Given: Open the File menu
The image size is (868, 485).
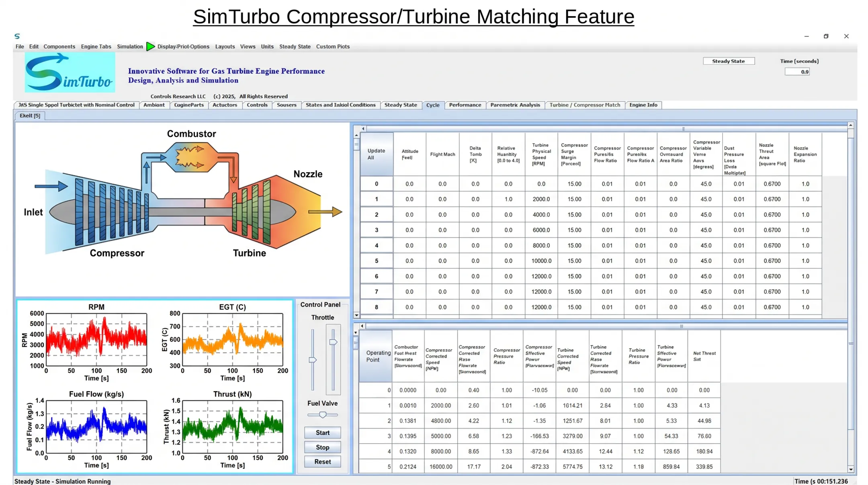Looking at the screenshot, I should (20, 47).
